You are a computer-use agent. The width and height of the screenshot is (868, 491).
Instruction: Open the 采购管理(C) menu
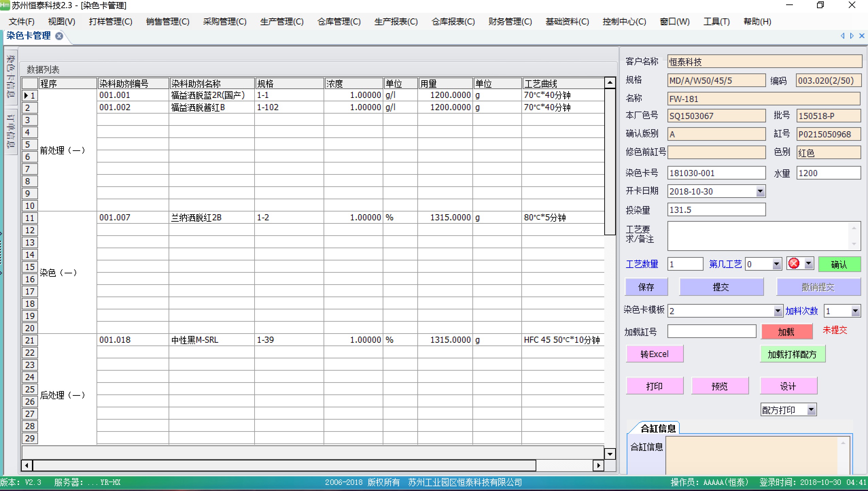225,22
